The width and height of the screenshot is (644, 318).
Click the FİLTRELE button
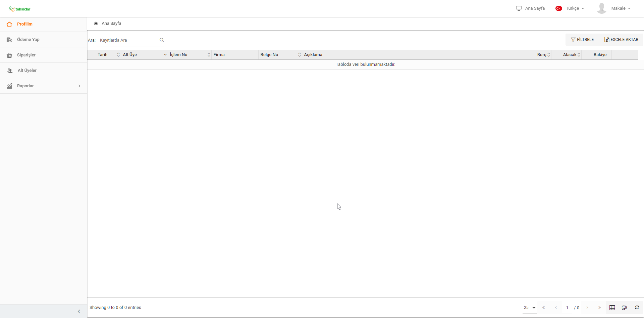(582, 40)
